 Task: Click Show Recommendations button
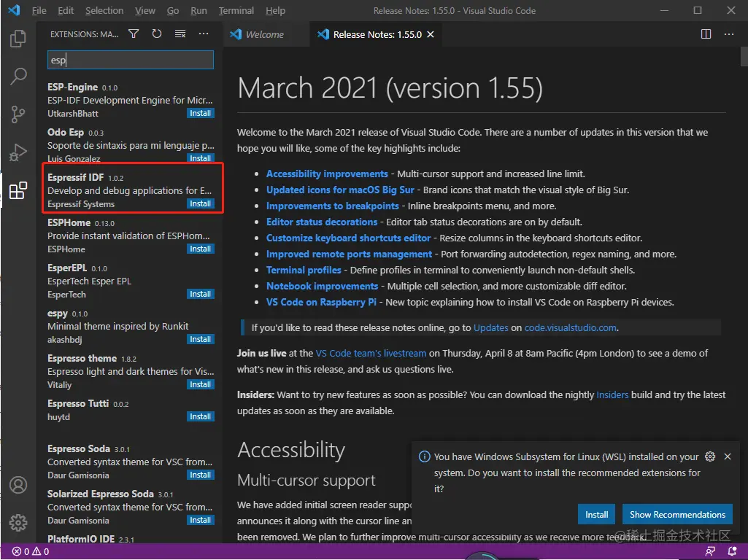677,514
